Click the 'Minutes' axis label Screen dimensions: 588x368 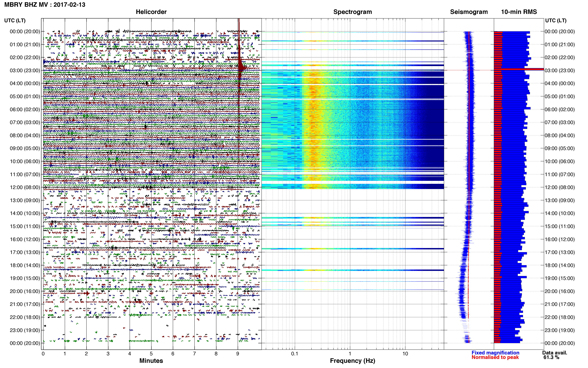click(151, 360)
